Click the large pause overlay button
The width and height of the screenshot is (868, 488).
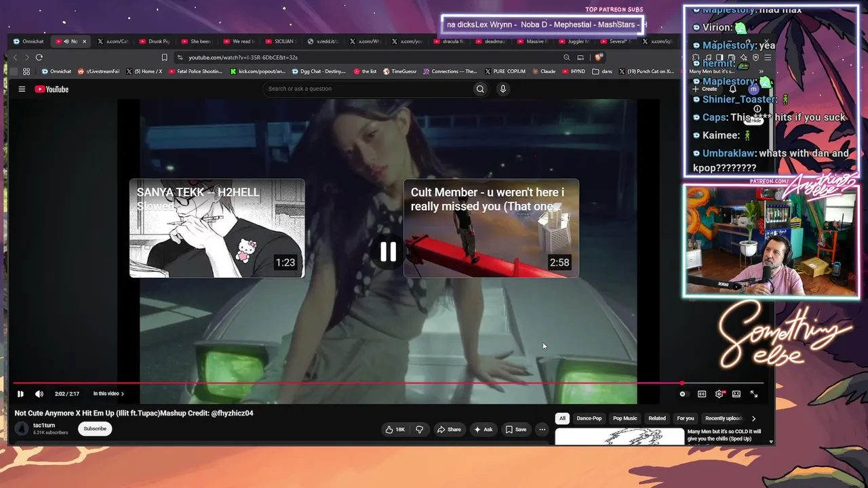388,252
